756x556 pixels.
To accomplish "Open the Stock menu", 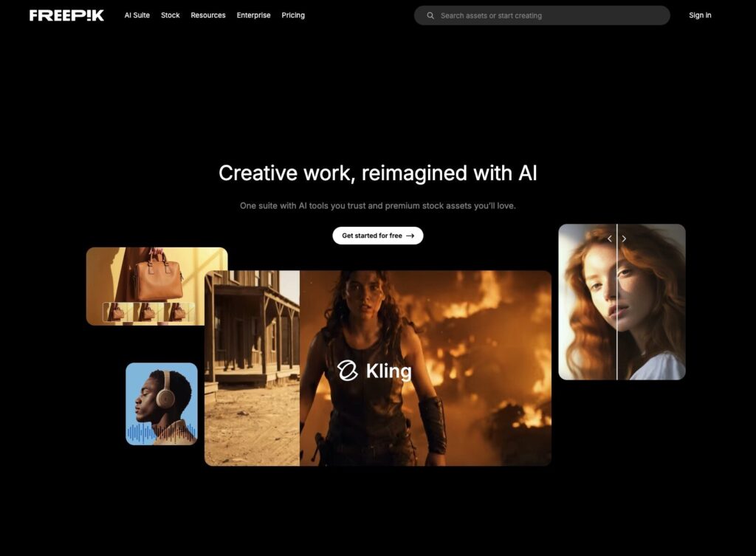I will (x=171, y=16).
